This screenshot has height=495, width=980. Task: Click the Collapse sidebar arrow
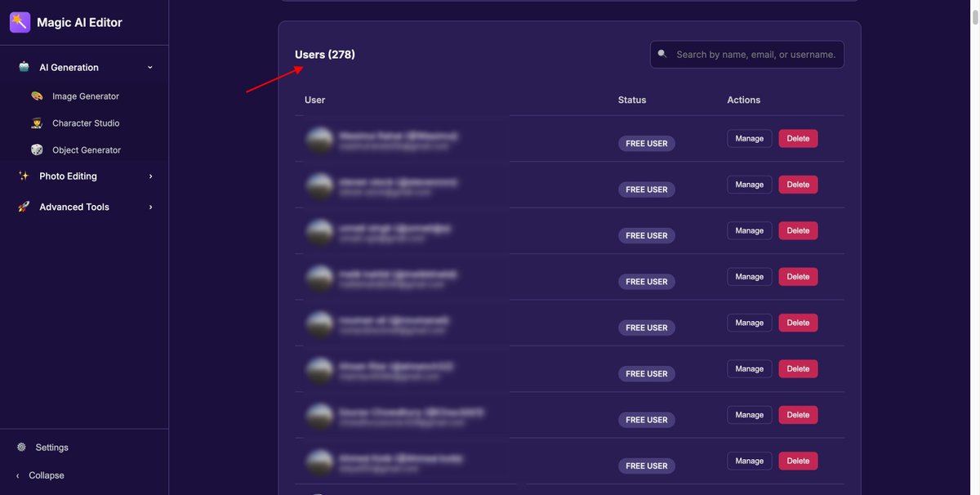19,475
